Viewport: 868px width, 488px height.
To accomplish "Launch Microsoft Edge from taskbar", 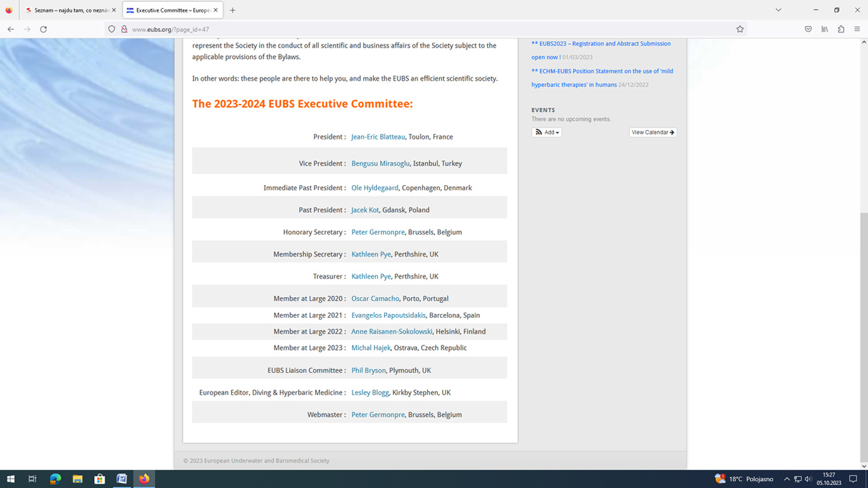I will click(55, 479).
